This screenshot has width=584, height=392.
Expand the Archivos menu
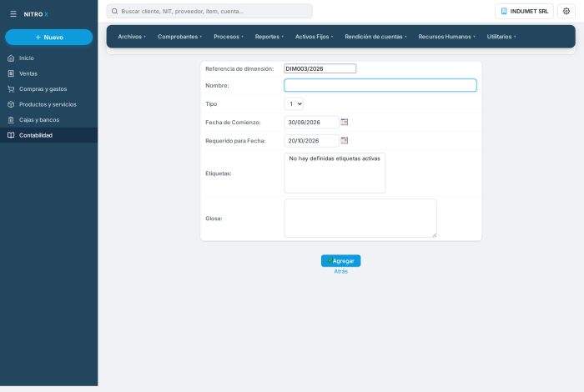pos(132,37)
